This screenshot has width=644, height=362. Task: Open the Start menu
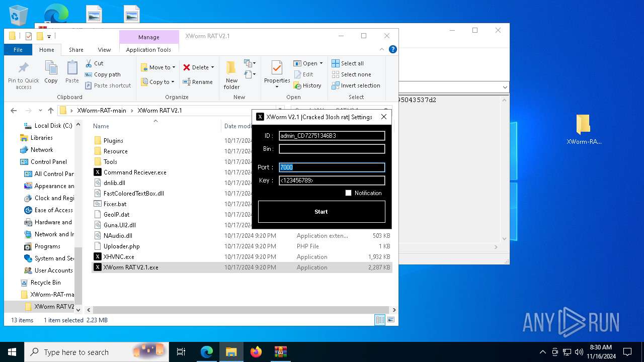12,352
